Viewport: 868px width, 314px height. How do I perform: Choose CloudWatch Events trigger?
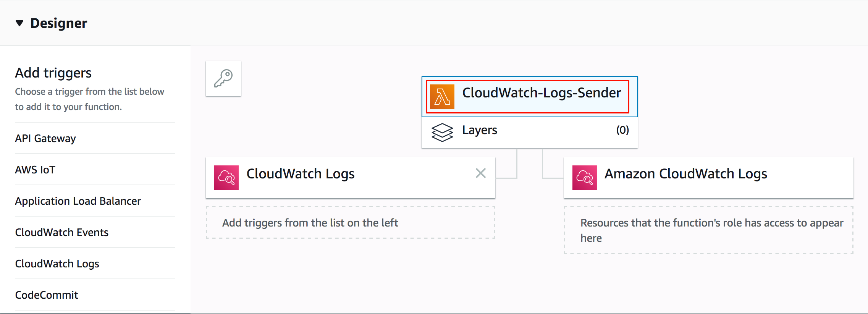coord(62,232)
